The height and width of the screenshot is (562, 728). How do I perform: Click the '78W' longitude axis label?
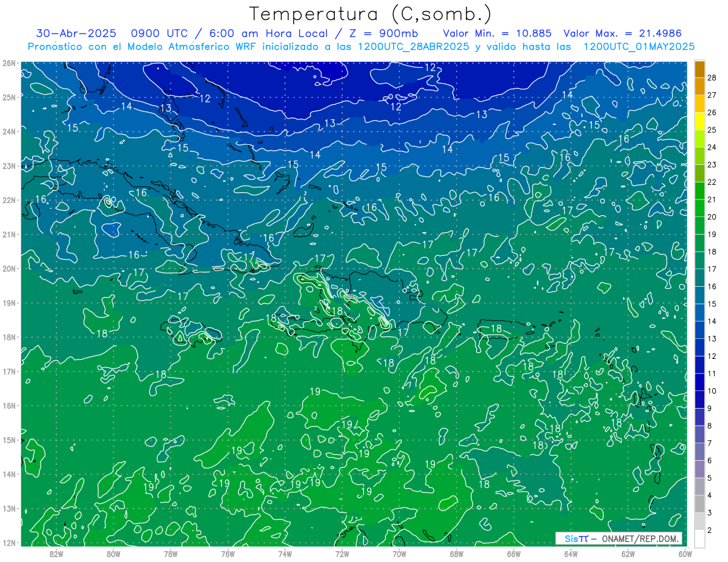170,554
